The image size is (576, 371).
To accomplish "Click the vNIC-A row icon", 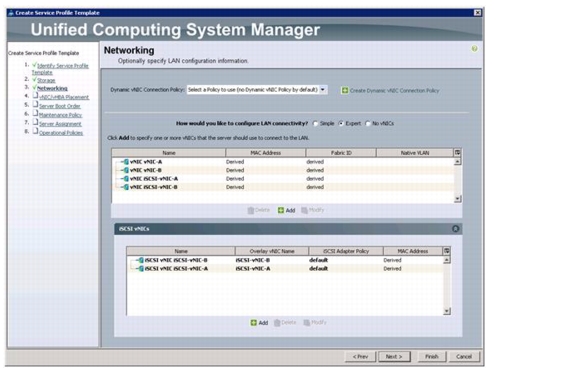I will pyautogui.click(x=126, y=162).
